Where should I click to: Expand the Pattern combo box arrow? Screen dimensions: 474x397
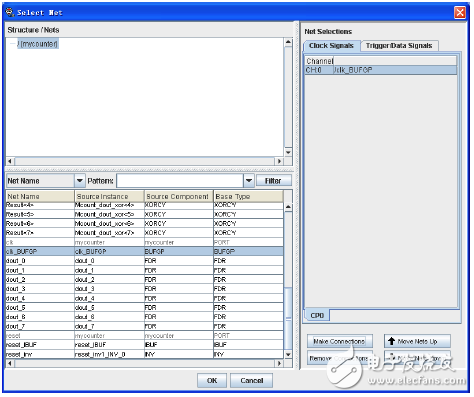[x=249, y=181]
